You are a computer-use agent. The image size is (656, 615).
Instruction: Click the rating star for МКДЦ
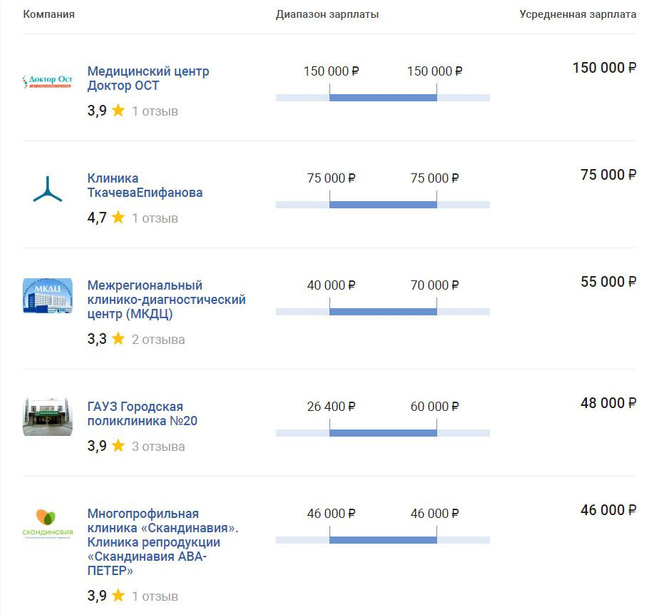(x=118, y=339)
